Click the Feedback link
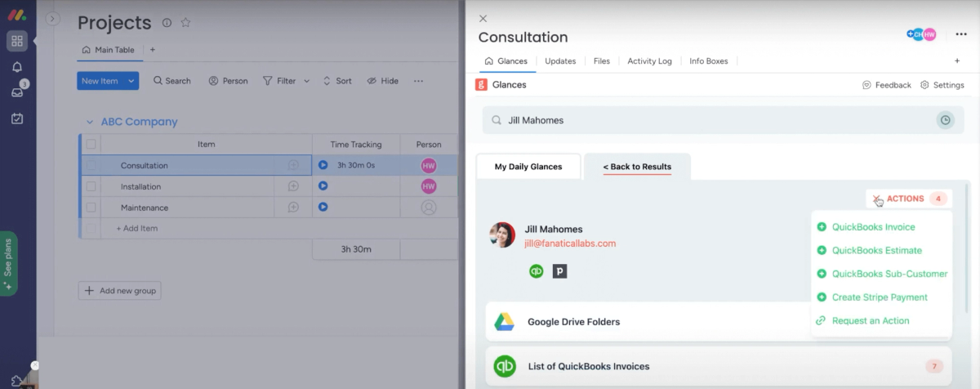This screenshot has width=980, height=389. point(886,85)
